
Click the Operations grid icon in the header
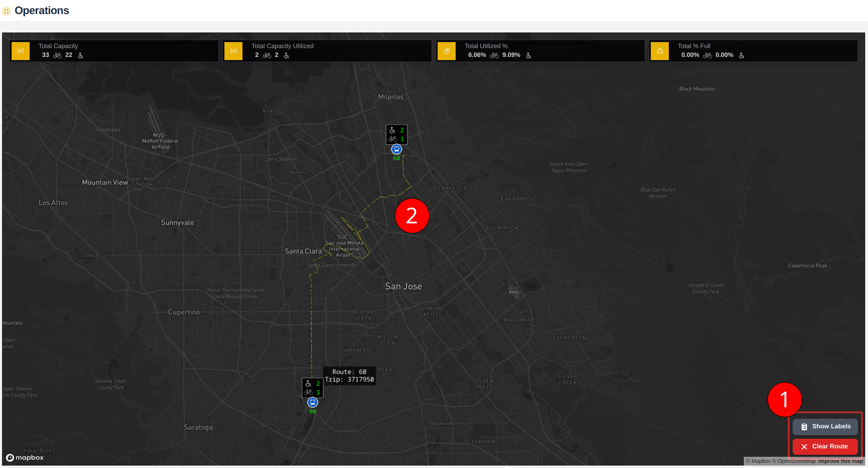tap(6, 11)
